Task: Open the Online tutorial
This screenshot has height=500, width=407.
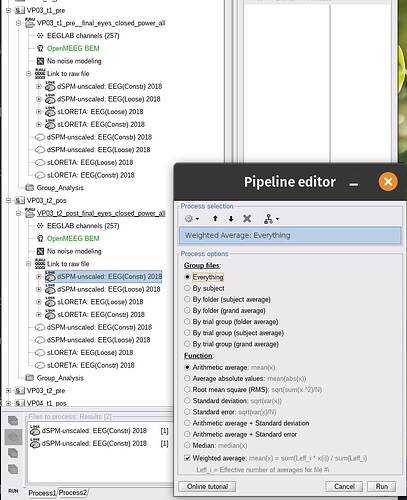Action: (207, 487)
